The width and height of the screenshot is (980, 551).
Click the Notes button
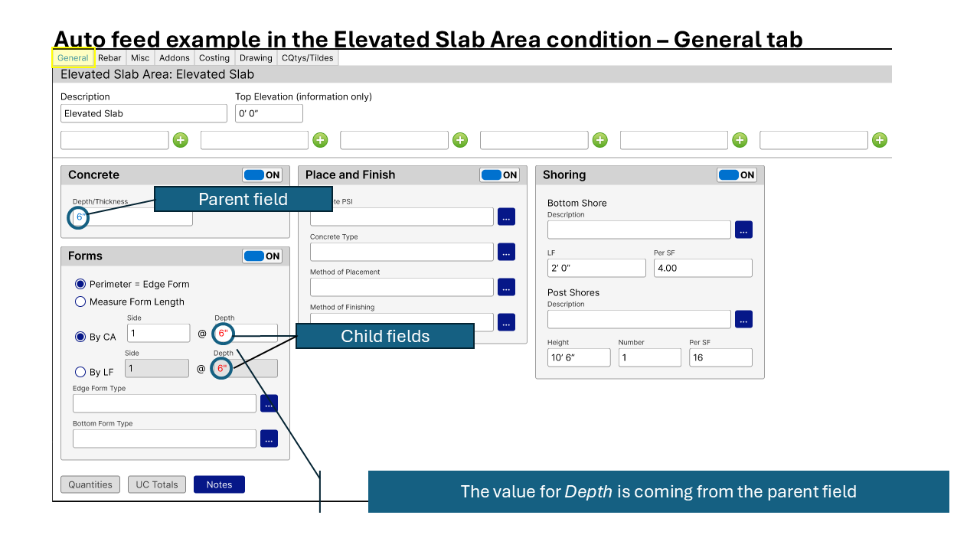point(219,484)
